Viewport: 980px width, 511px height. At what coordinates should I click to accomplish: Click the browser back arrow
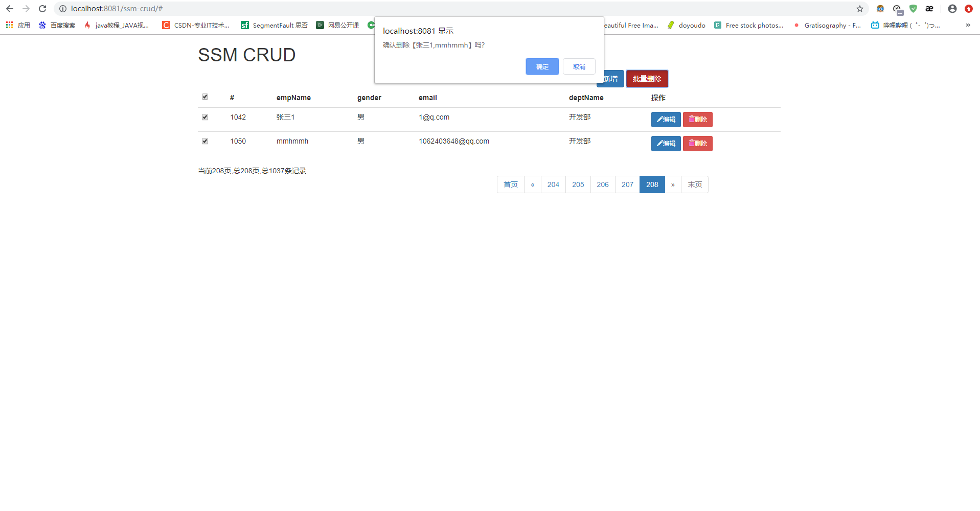[x=9, y=8]
